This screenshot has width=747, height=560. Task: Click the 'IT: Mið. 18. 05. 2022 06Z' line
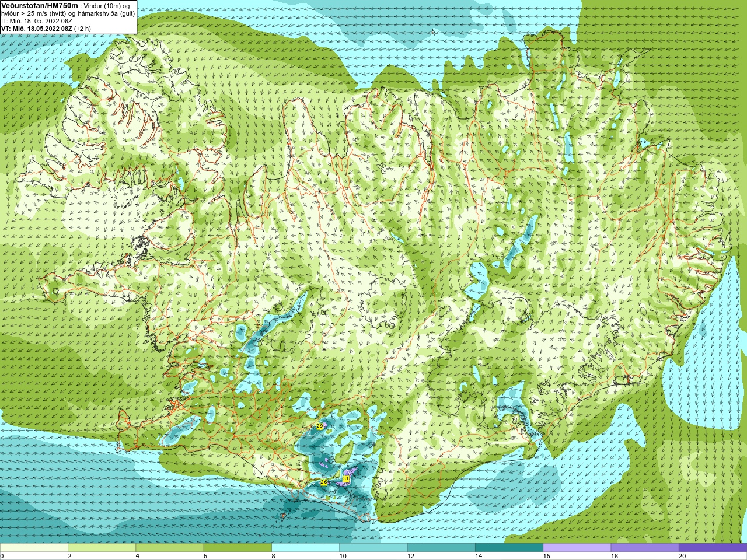[37, 21]
